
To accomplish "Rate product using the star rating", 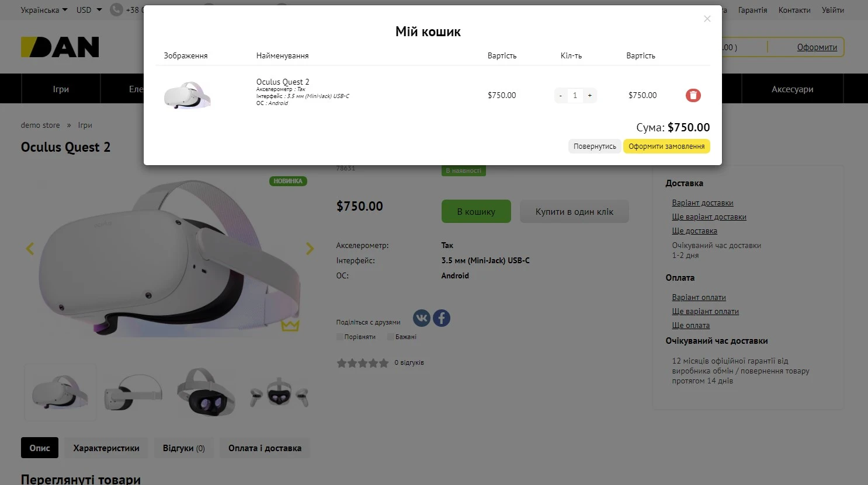I will pos(363,363).
